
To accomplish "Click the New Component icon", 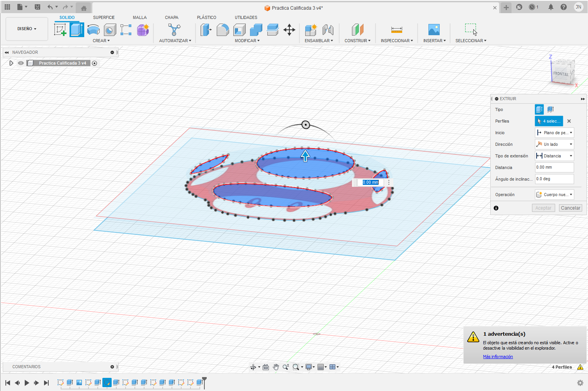I will click(x=311, y=30).
